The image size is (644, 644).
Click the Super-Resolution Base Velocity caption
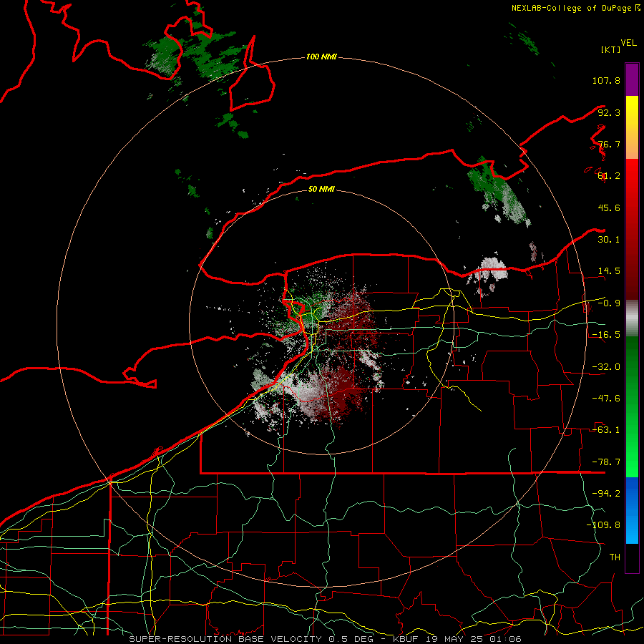[x=326, y=639]
